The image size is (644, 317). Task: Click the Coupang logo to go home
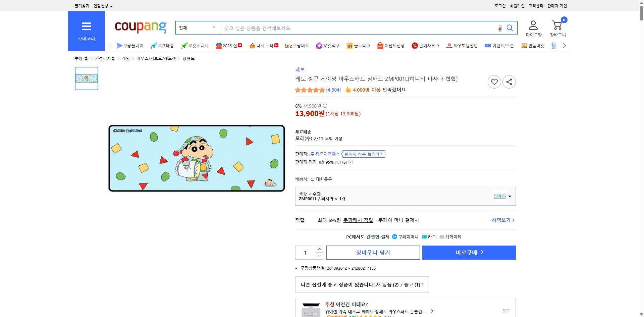(140, 28)
